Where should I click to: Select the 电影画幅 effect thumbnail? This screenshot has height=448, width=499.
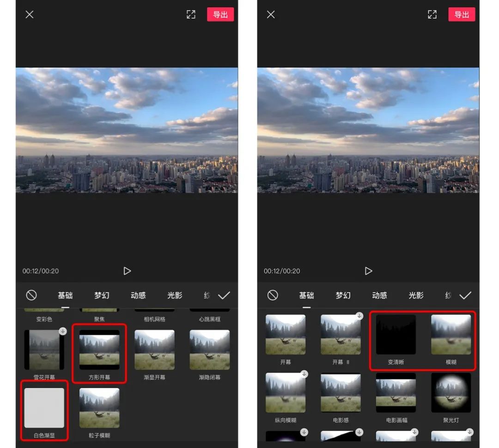396,393
